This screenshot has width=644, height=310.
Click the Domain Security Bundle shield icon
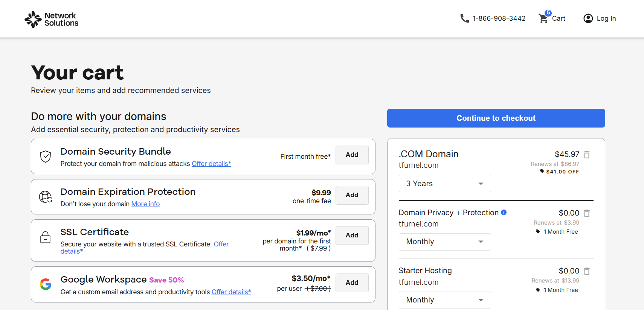click(x=46, y=157)
